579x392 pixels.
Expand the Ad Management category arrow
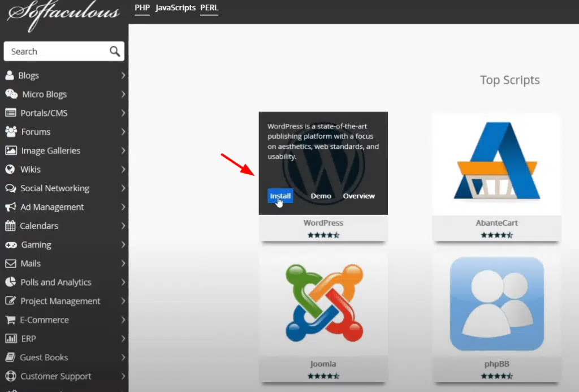123,207
